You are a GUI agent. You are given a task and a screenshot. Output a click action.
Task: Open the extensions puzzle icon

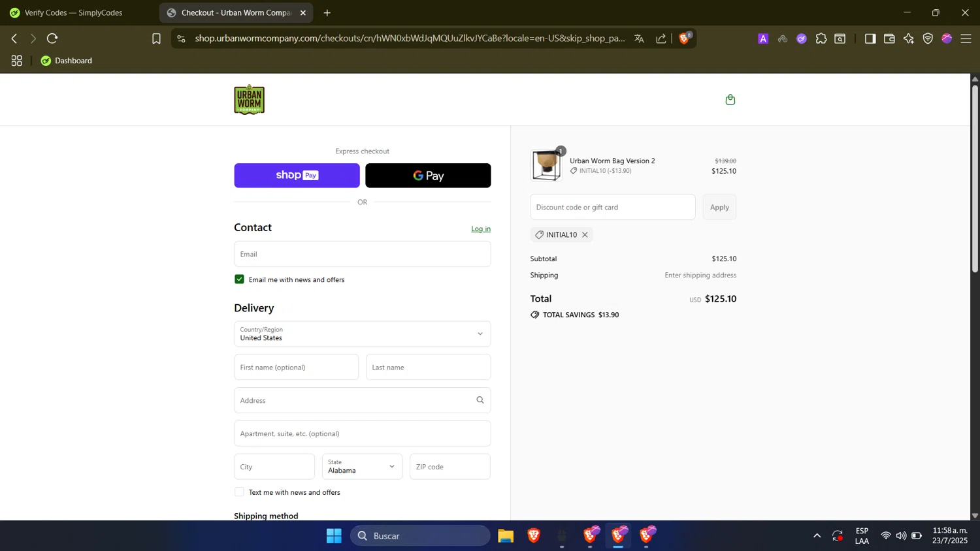pyautogui.click(x=821, y=39)
